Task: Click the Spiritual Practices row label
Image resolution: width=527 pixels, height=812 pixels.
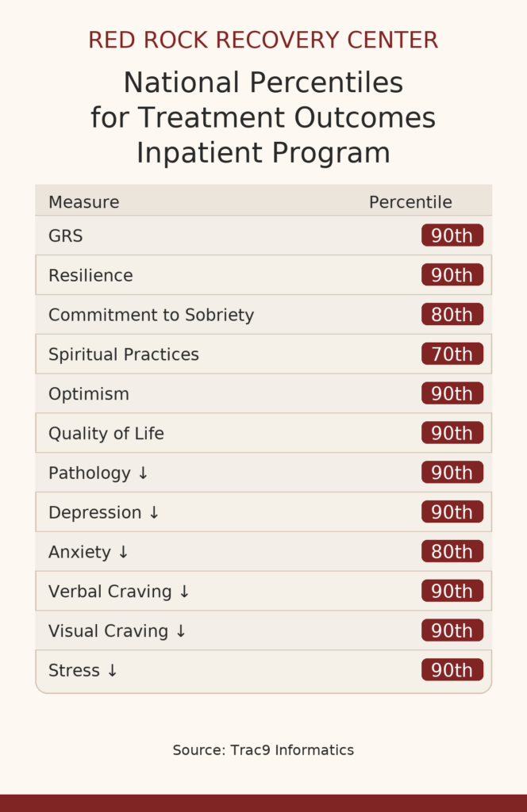Action: tap(123, 354)
